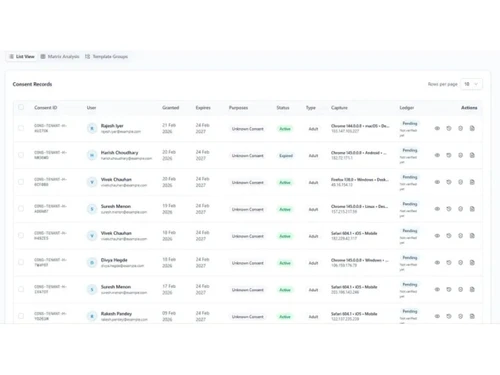View details eye icon for Harish Choudhary
Screen dimensions: 500x375
pos(437,155)
